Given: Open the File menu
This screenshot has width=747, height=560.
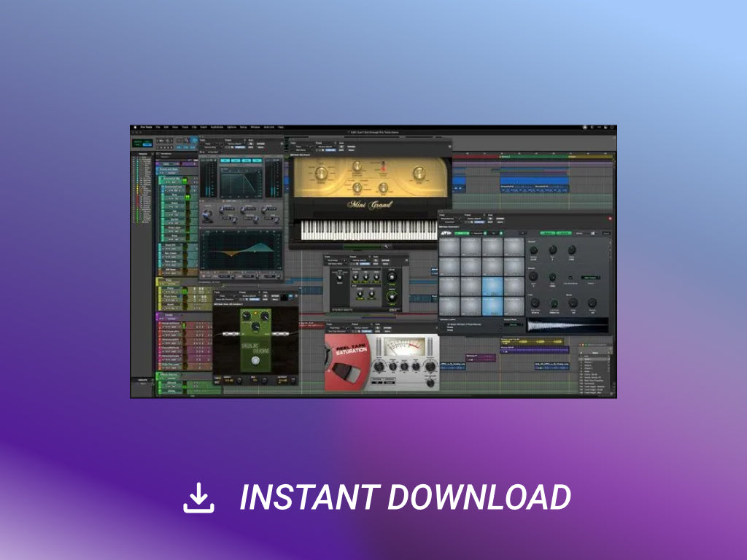Looking at the screenshot, I should click(x=158, y=127).
